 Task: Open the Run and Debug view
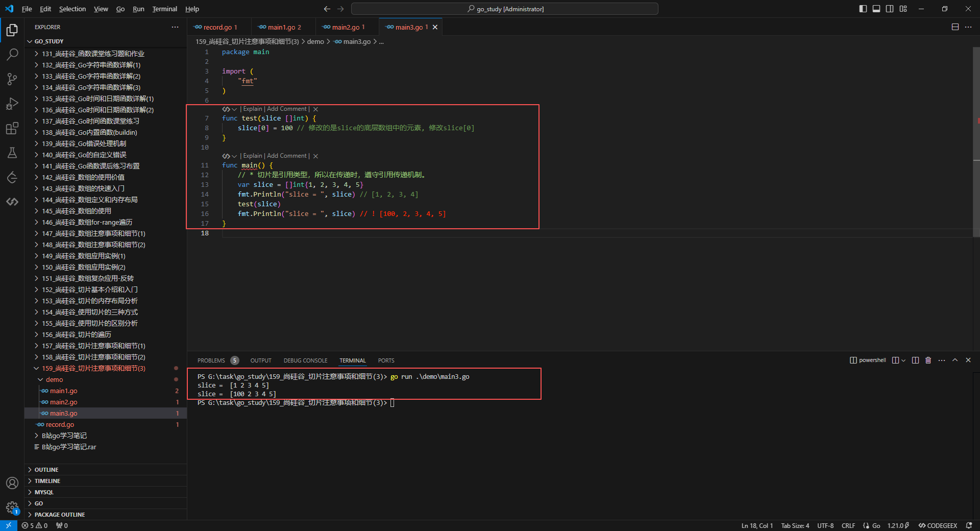point(12,104)
